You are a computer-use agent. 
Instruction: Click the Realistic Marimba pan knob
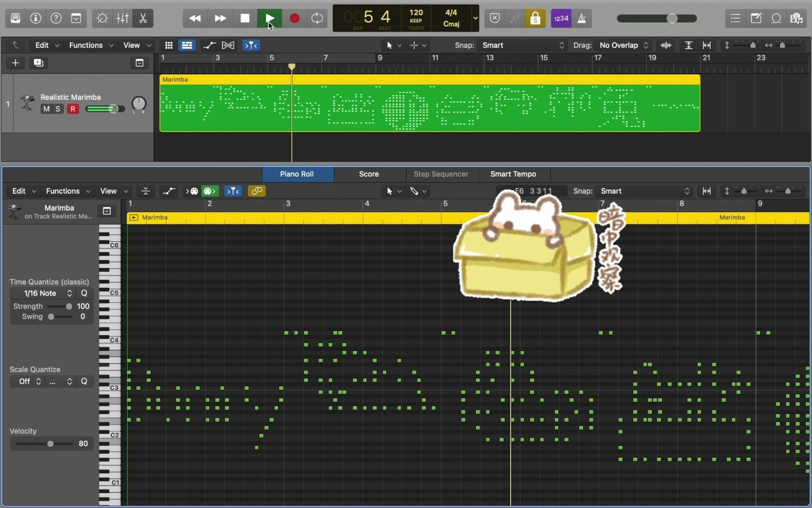[x=139, y=103]
